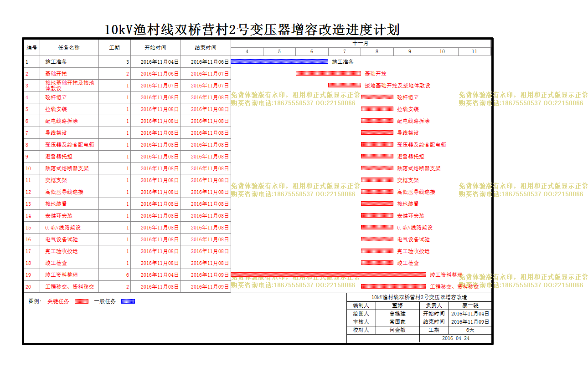
Task: Click the 十一月 month header
Action: (361, 43)
